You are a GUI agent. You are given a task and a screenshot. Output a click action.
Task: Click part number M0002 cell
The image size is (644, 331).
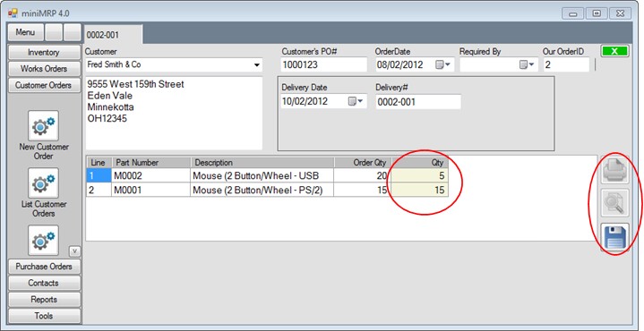150,176
